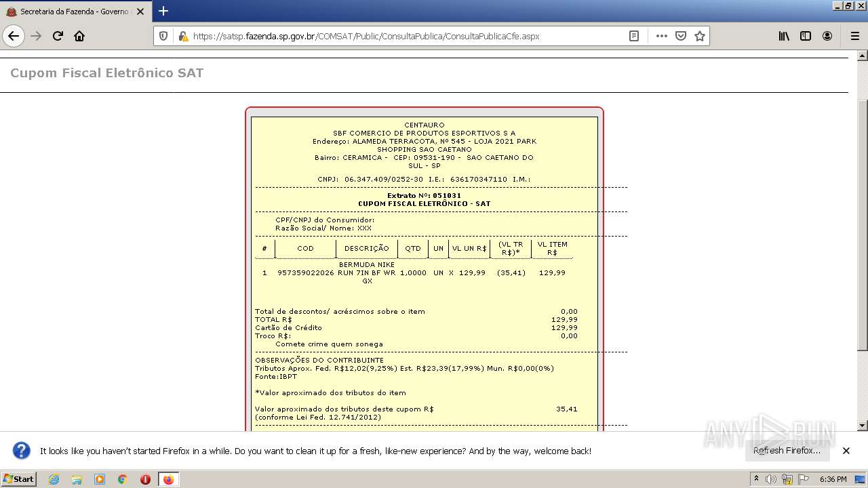Viewport: 868px width, 488px height.
Task: Close the Secretaria da Fazenda tab
Action: pos(140,12)
